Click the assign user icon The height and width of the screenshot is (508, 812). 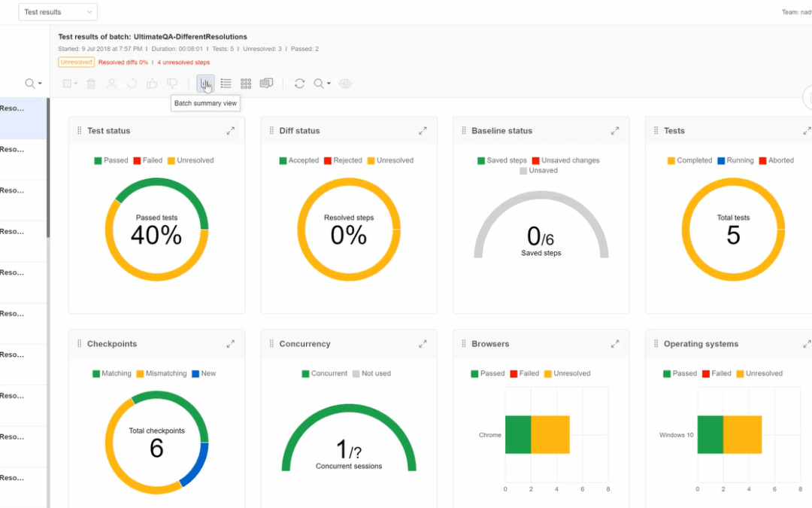[111, 84]
